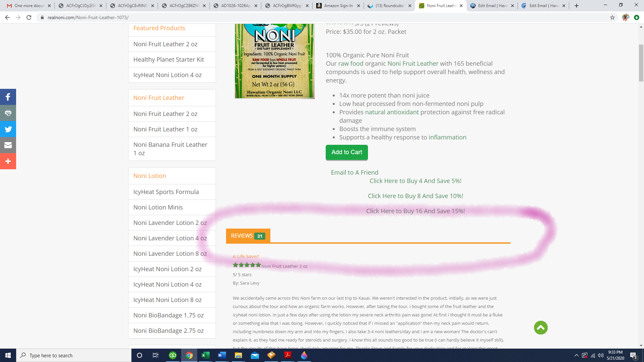Open Excel from taskbar

point(205,355)
